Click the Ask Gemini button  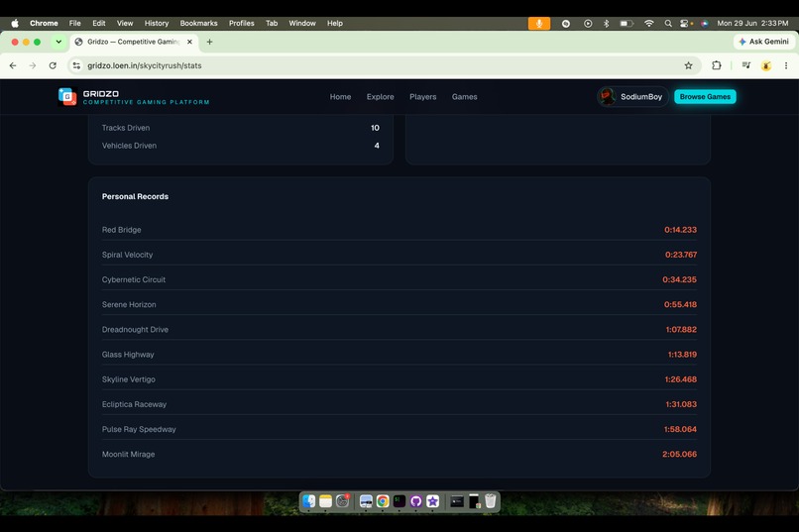point(764,42)
